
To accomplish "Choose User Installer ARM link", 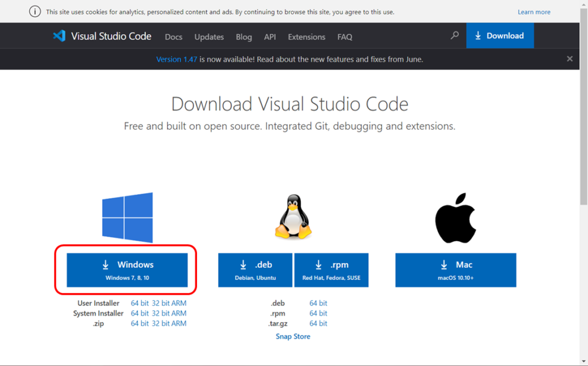I will click(x=179, y=303).
